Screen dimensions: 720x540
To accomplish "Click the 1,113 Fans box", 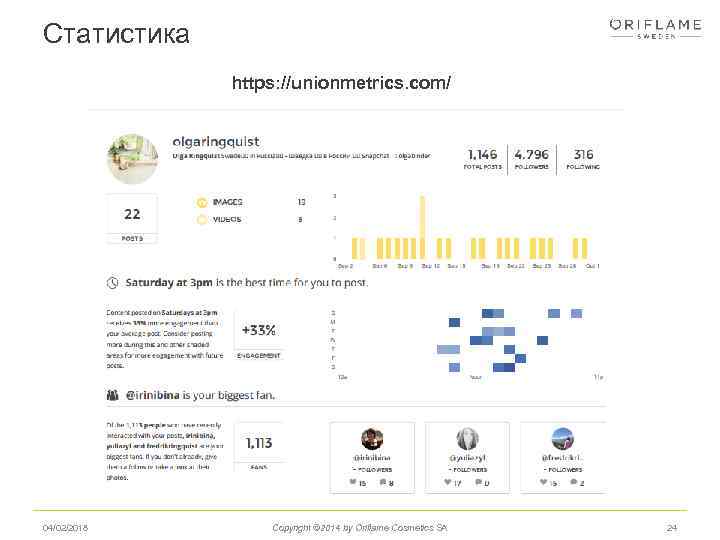I will (x=258, y=448).
